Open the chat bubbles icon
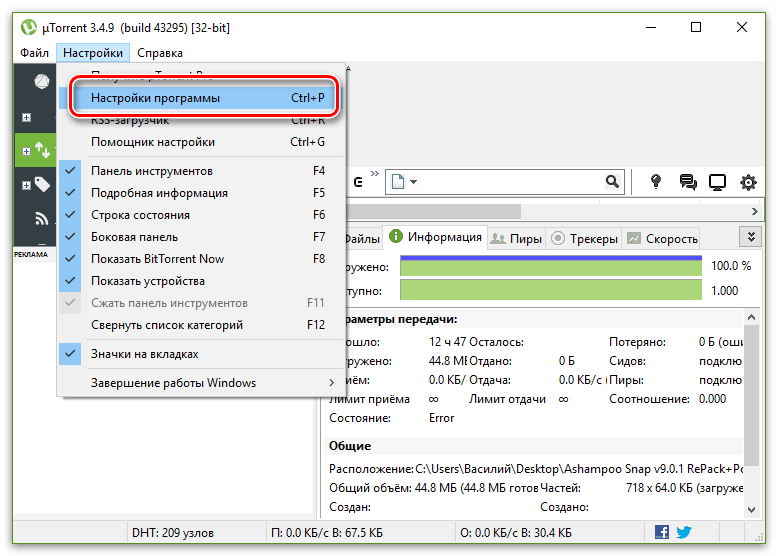The height and width of the screenshot is (556, 778). [x=688, y=182]
